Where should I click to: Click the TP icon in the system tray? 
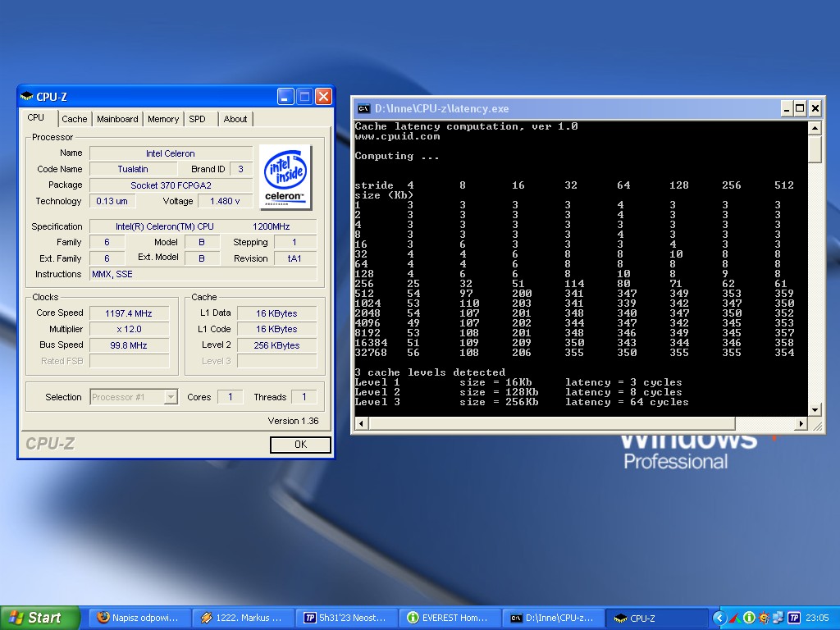[794, 619]
